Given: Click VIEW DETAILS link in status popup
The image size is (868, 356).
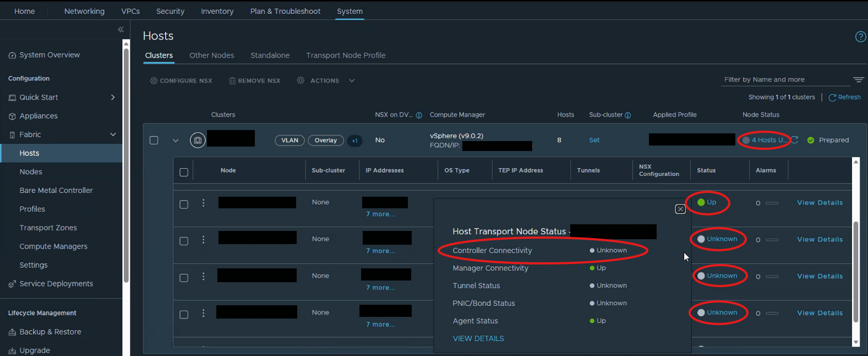Looking at the screenshot, I should (x=478, y=339).
